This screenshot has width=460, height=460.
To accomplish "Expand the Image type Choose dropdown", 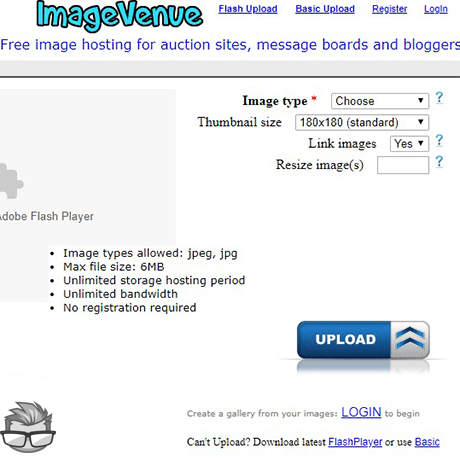I will [x=380, y=101].
